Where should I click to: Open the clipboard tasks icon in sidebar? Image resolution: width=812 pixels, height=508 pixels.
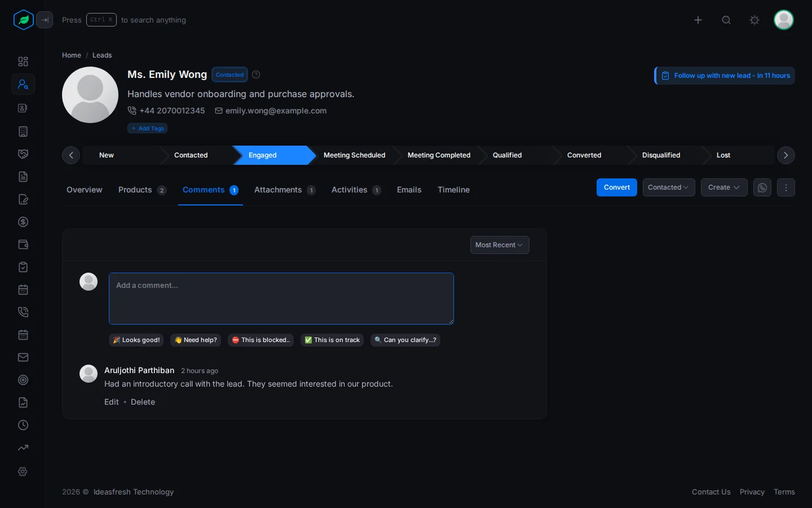point(23,267)
